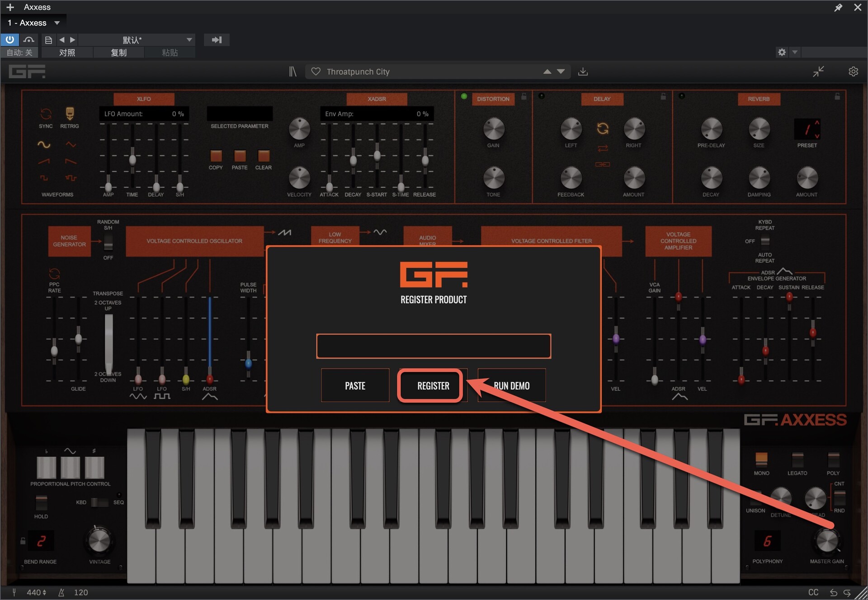Click the save preset download icon
Image resolution: width=868 pixels, height=600 pixels.
583,71
